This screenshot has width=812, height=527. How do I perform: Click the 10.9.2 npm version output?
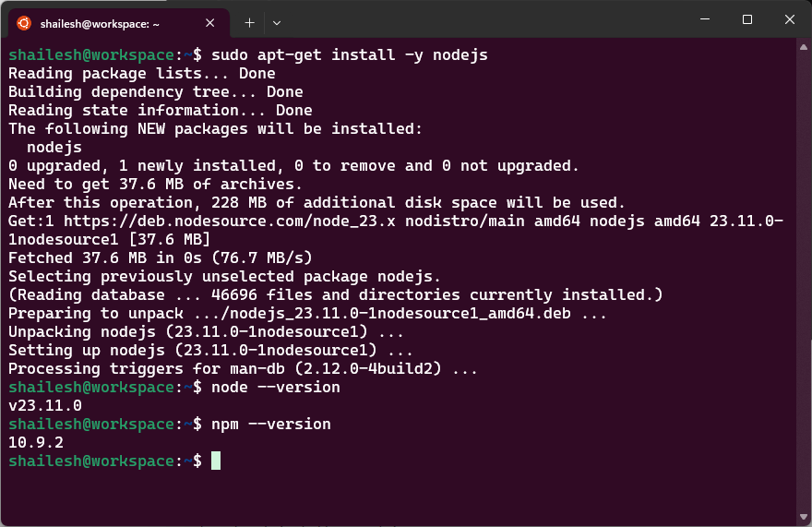(x=36, y=442)
